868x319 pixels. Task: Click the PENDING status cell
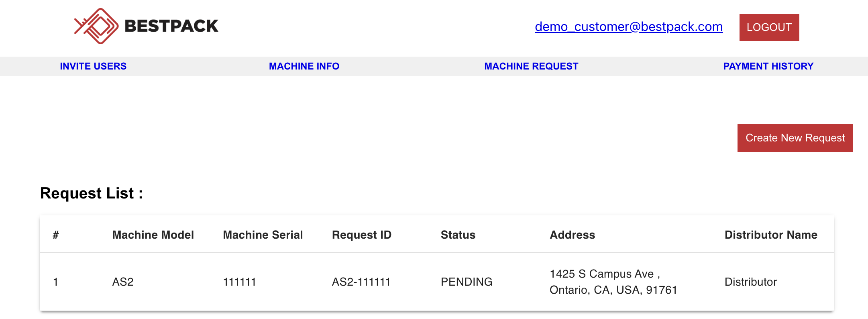[466, 282]
